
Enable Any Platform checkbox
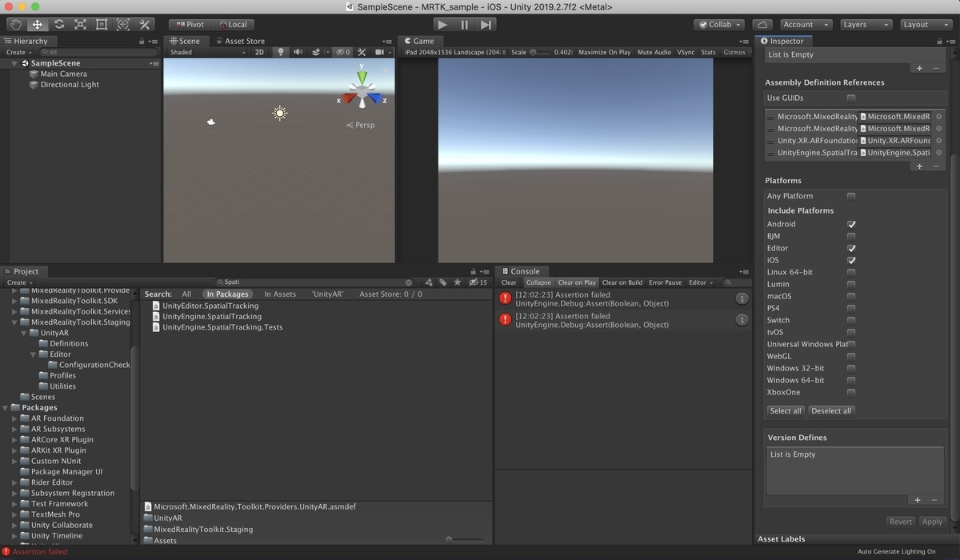coord(851,196)
